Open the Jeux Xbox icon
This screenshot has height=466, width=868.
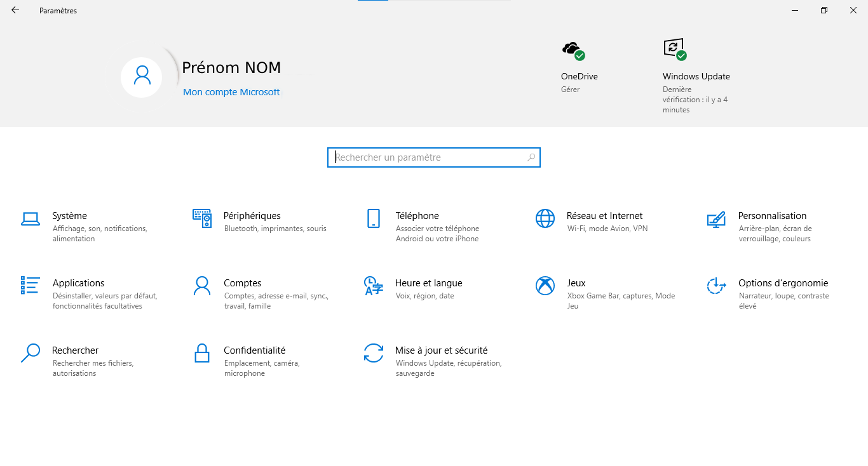pos(545,286)
